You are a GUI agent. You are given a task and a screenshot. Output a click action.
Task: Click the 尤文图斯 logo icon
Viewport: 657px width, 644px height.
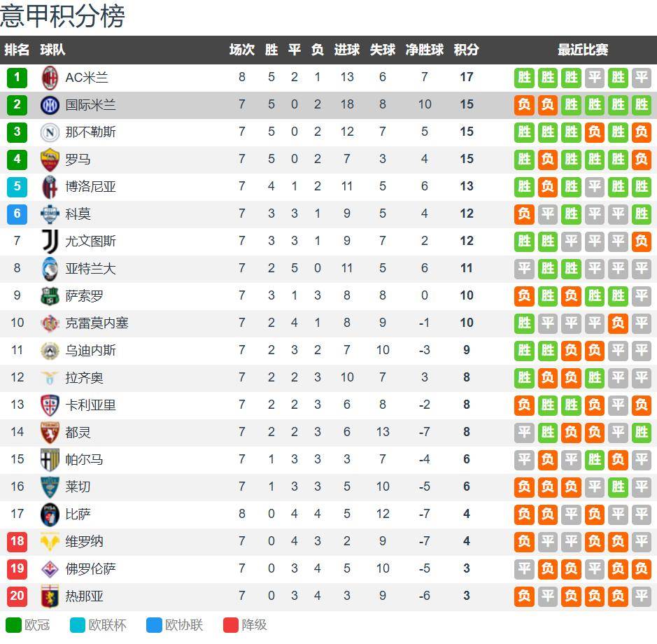[x=50, y=241]
